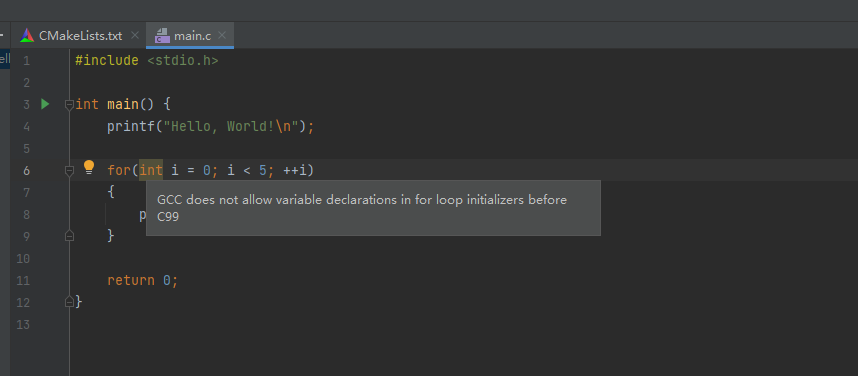Click line number 6 in the gutter
Viewport: 858px width, 376px height.
pos(26,171)
